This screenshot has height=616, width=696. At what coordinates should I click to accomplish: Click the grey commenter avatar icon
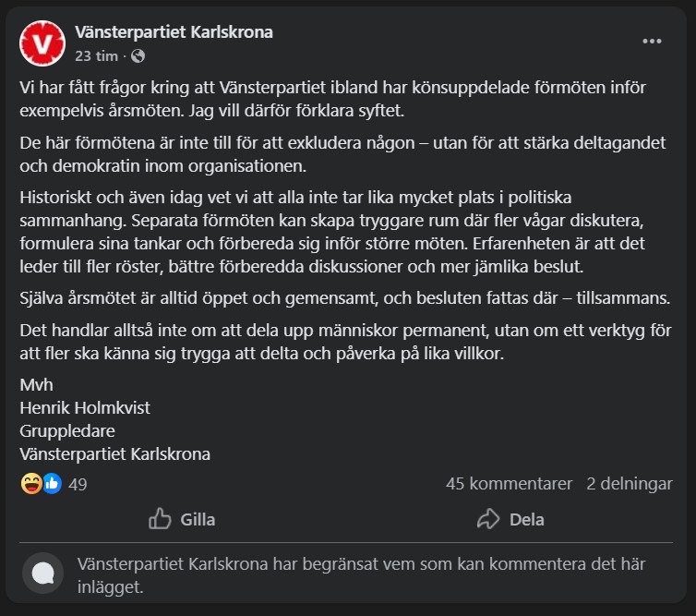pos(42,574)
